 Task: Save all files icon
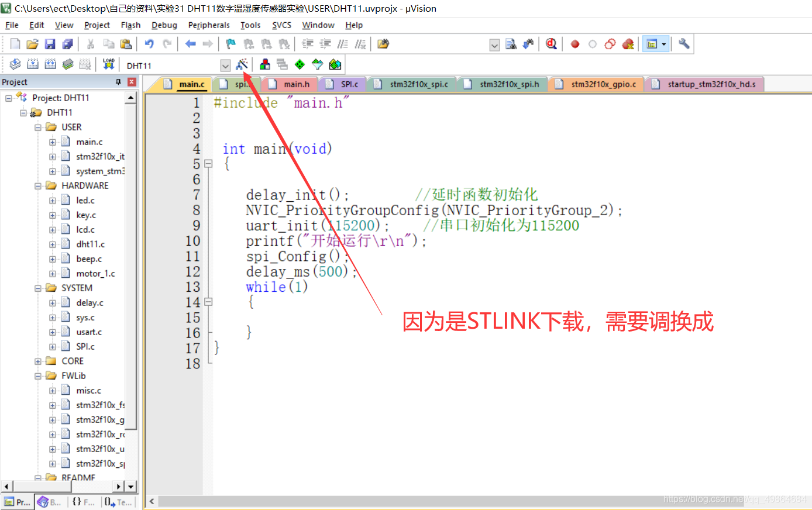[67, 44]
